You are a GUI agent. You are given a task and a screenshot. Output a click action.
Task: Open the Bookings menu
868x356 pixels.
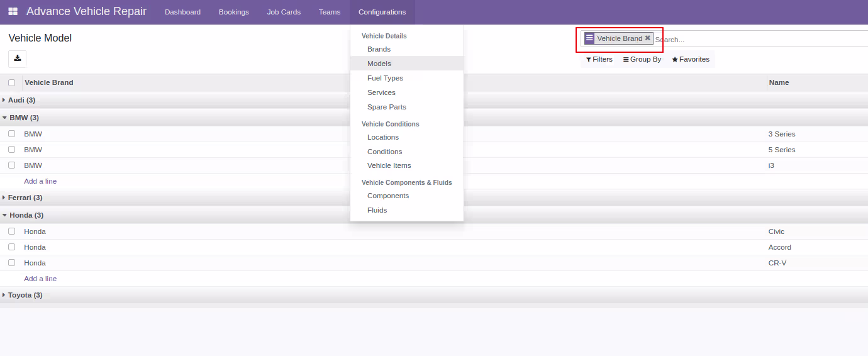point(234,12)
